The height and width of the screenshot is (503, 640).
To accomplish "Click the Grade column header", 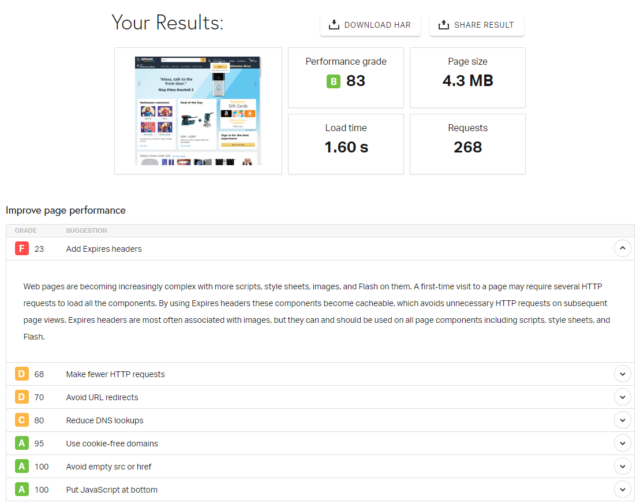I will [x=26, y=230].
